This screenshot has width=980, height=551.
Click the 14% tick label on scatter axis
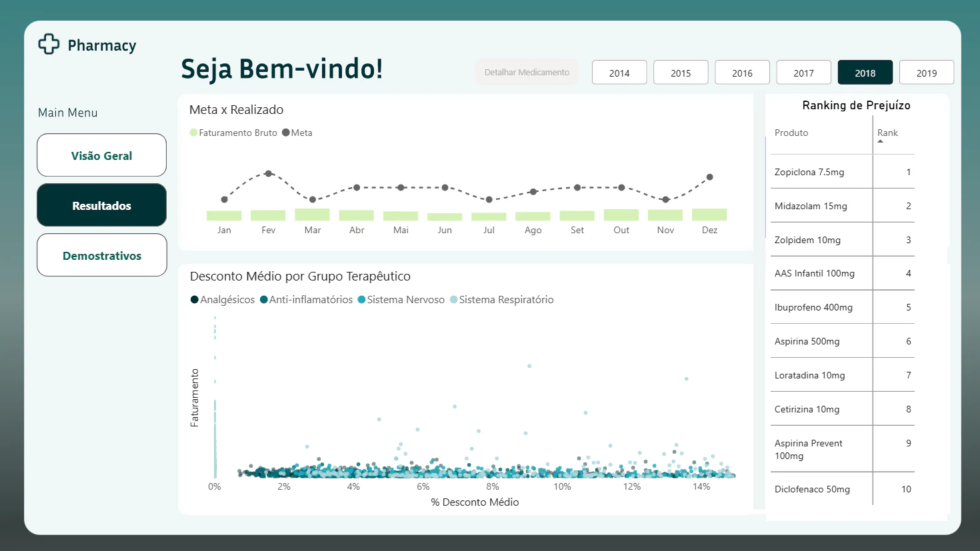701,486
